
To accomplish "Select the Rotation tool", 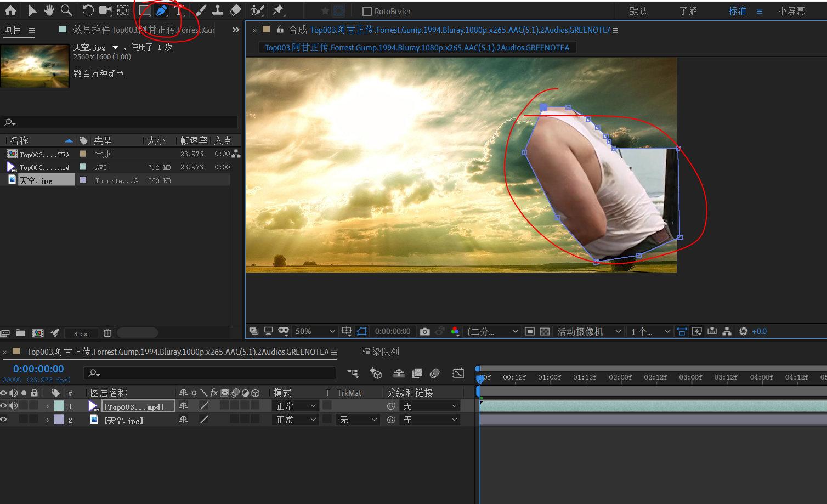I will tap(88, 10).
